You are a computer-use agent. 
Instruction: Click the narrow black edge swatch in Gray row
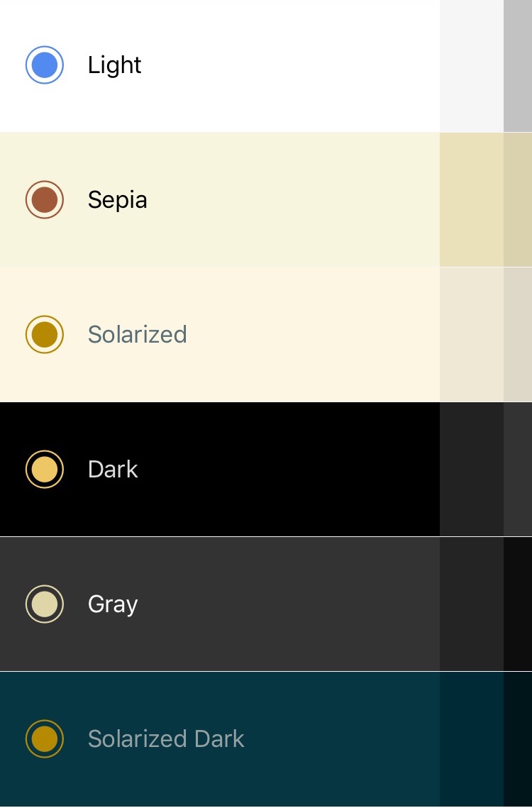[x=518, y=604]
